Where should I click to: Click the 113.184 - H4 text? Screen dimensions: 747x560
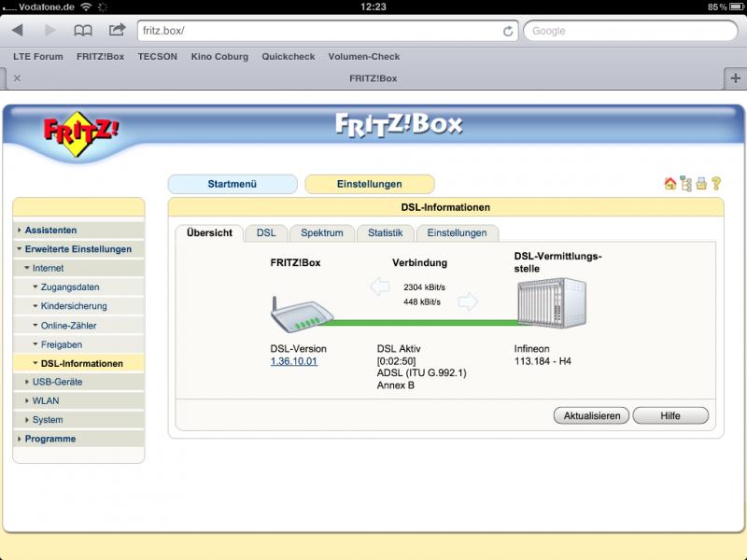(x=543, y=361)
